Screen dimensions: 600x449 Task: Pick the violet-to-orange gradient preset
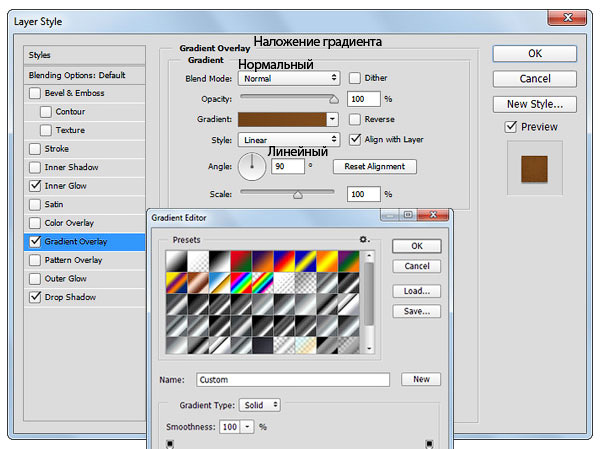coord(262,261)
